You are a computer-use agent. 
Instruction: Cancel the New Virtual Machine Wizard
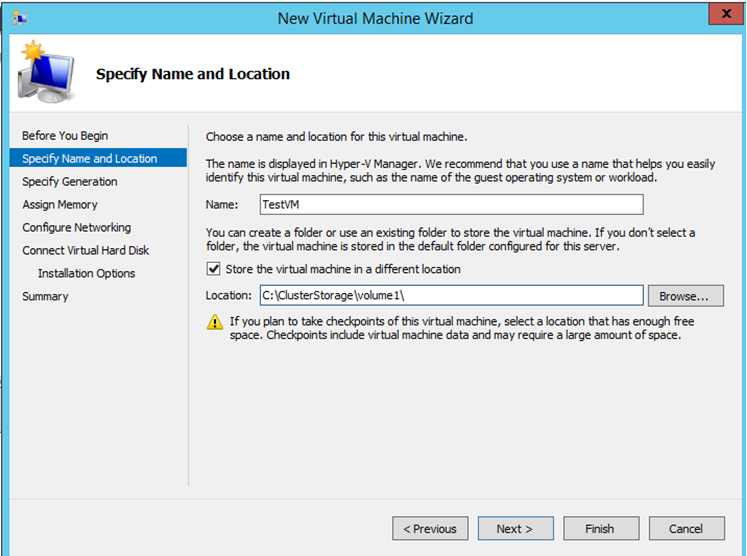click(x=686, y=528)
